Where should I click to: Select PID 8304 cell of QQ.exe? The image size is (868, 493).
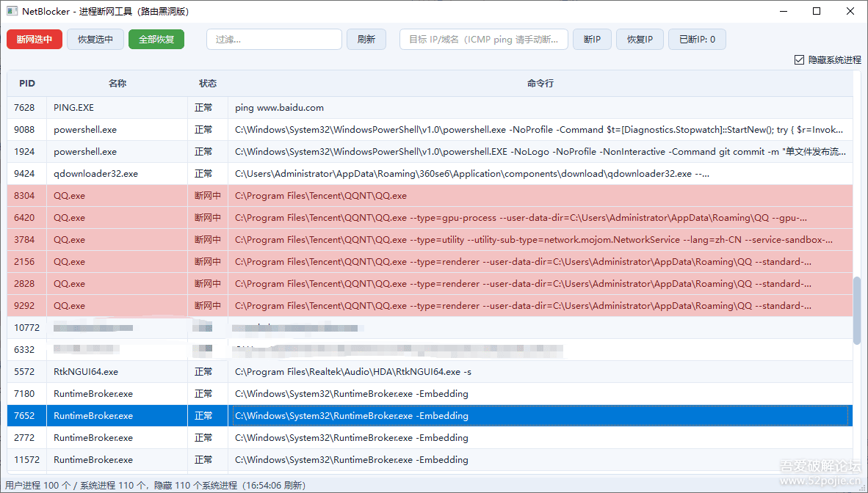click(27, 196)
